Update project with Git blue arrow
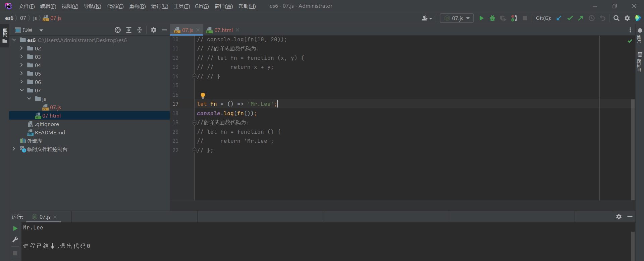Screen dimensions: 644x261 coord(559,18)
